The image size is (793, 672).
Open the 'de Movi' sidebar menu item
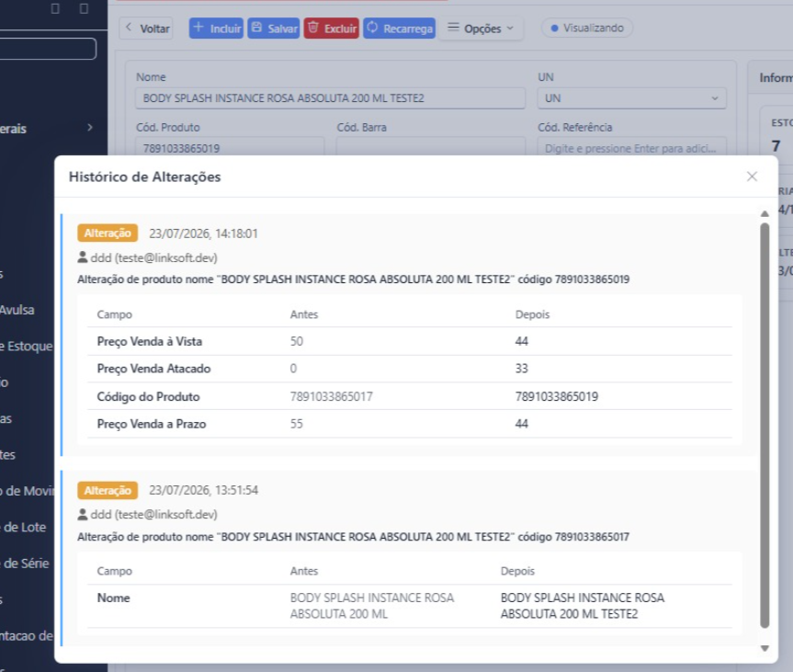[27, 491]
